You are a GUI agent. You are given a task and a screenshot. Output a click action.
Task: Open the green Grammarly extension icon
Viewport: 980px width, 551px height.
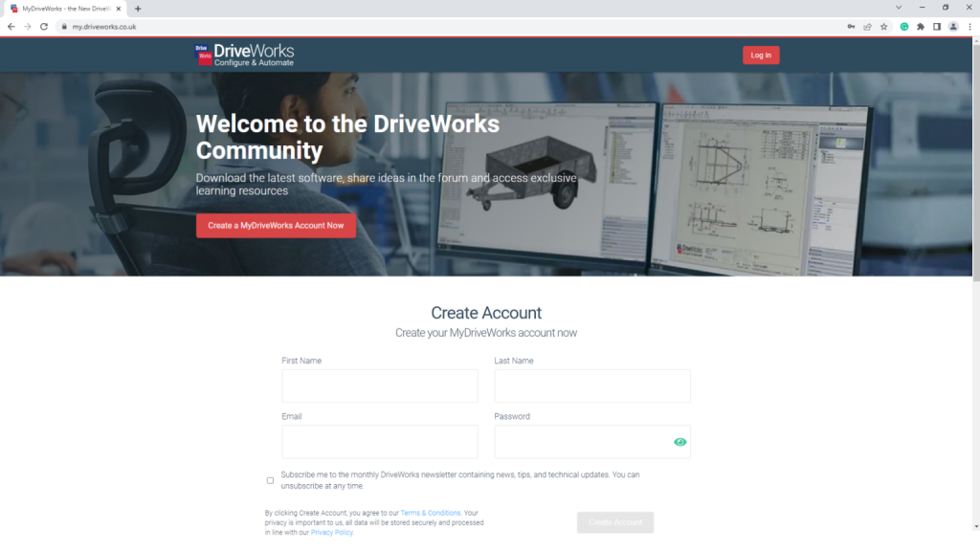(x=904, y=27)
